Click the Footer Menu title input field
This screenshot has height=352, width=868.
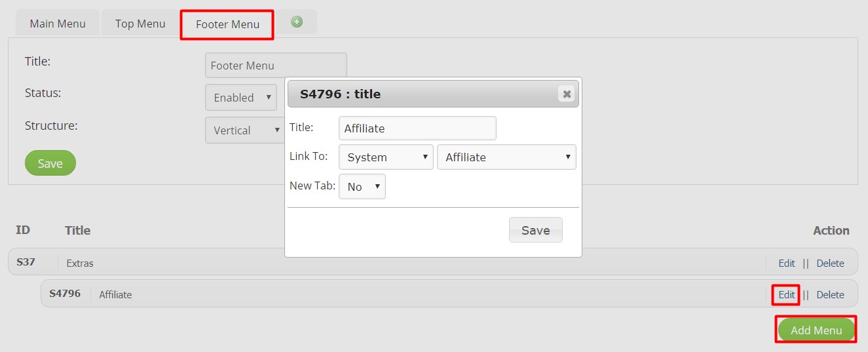(x=276, y=66)
